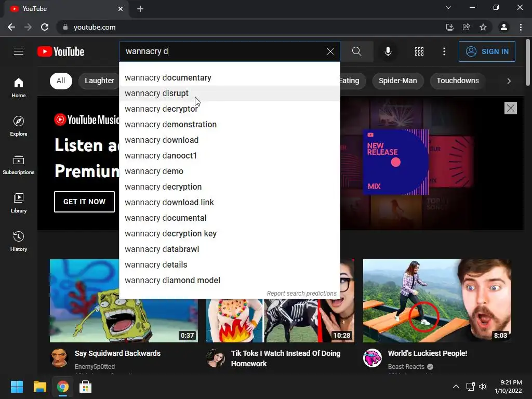Choose suggestion wannacry download link
Viewport: 532px width, 399px height.
pos(230,203)
